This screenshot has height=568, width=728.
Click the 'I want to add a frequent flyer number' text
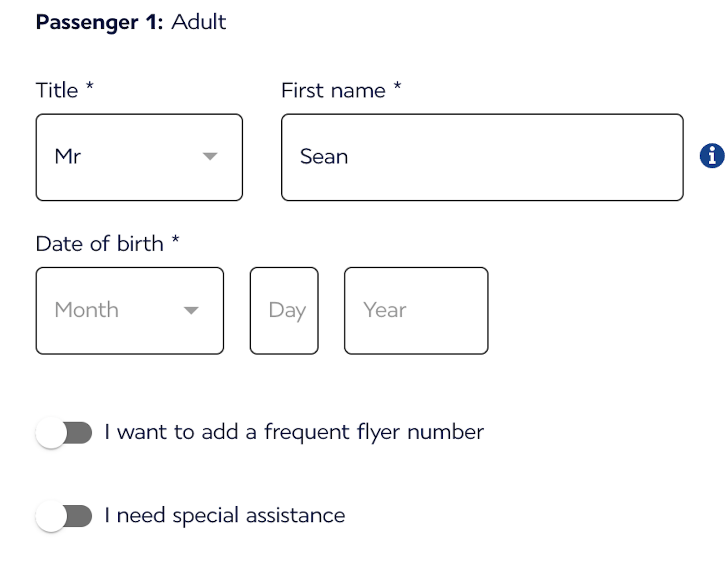[x=293, y=432]
